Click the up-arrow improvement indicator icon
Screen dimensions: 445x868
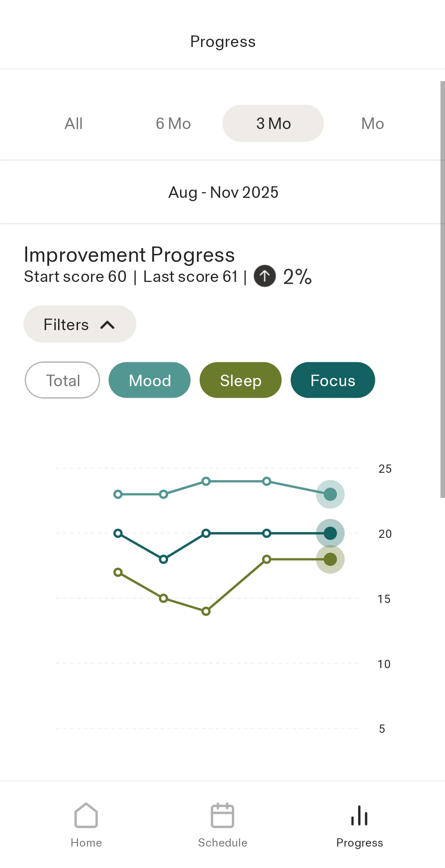pyautogui.click(x=265, y=276)
